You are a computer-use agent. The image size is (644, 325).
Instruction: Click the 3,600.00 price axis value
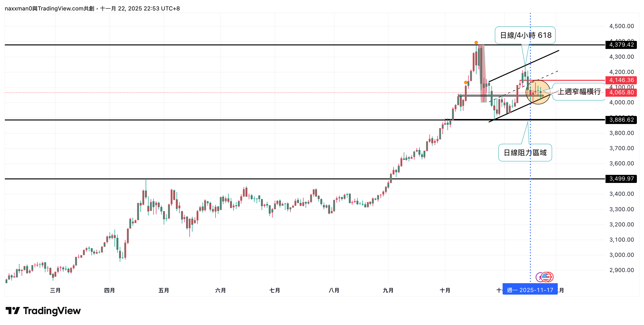tap(622, 163)
